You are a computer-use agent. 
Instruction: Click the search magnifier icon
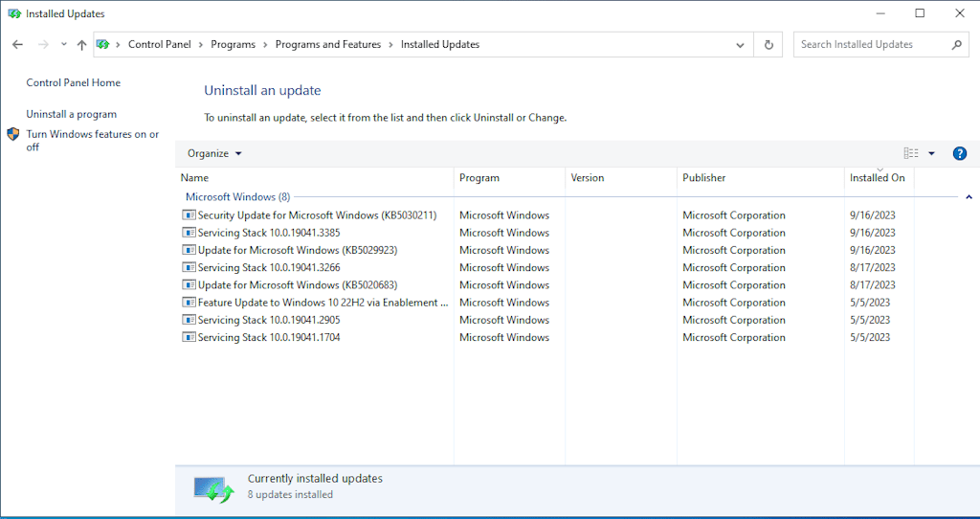click(x=956, y=44)
